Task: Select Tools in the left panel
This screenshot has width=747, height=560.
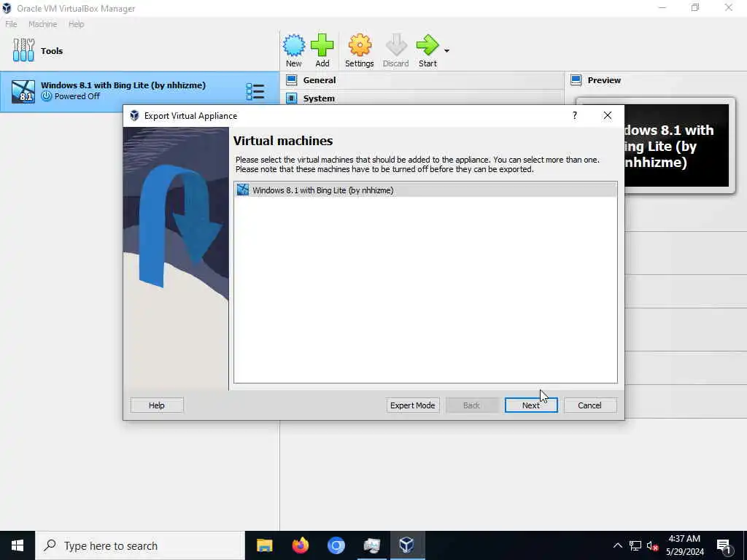Action: [38, 50]
